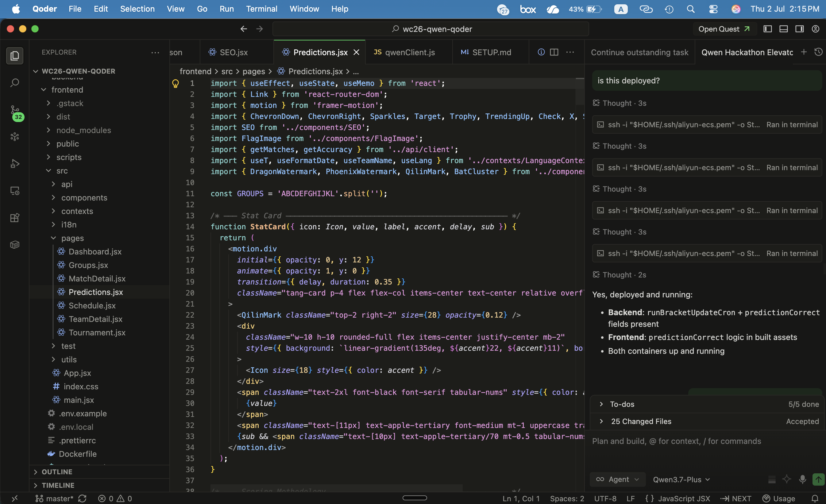Viewport: 826px width, 504px height.
Task: Click the Explorer more actions ellipsis
Action: click(155, 52)
